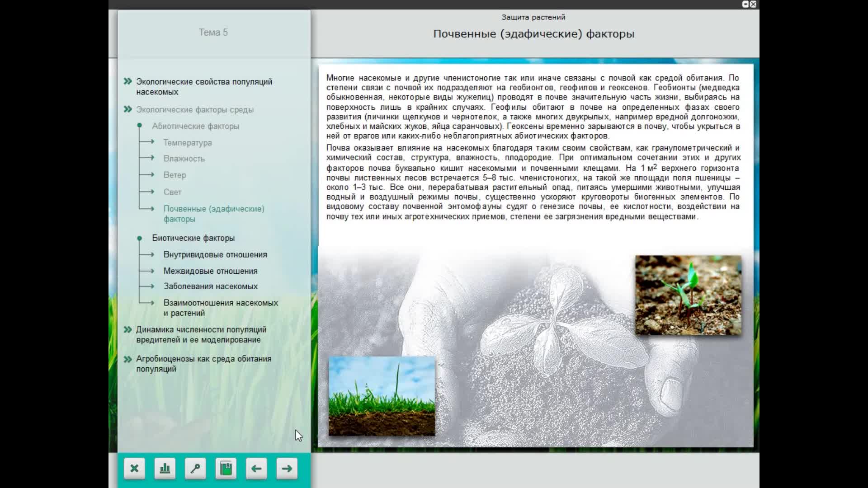Screen dimensions: 868x488
Task: Click the key icon button
Action: tap(195, 469)
